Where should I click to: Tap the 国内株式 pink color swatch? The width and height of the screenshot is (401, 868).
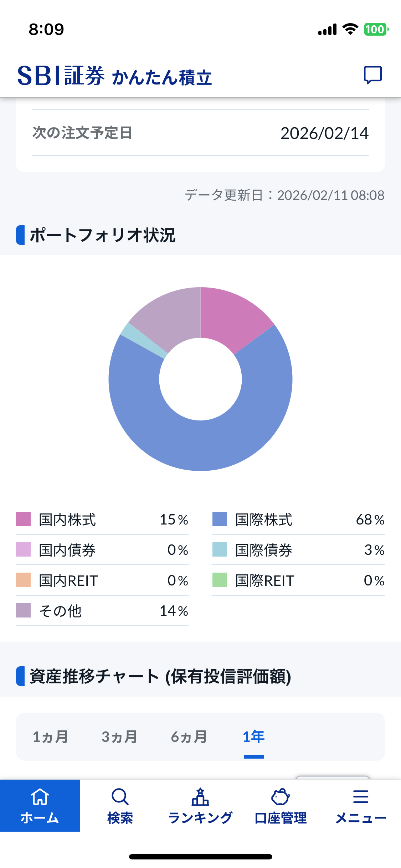click(24, 519)
